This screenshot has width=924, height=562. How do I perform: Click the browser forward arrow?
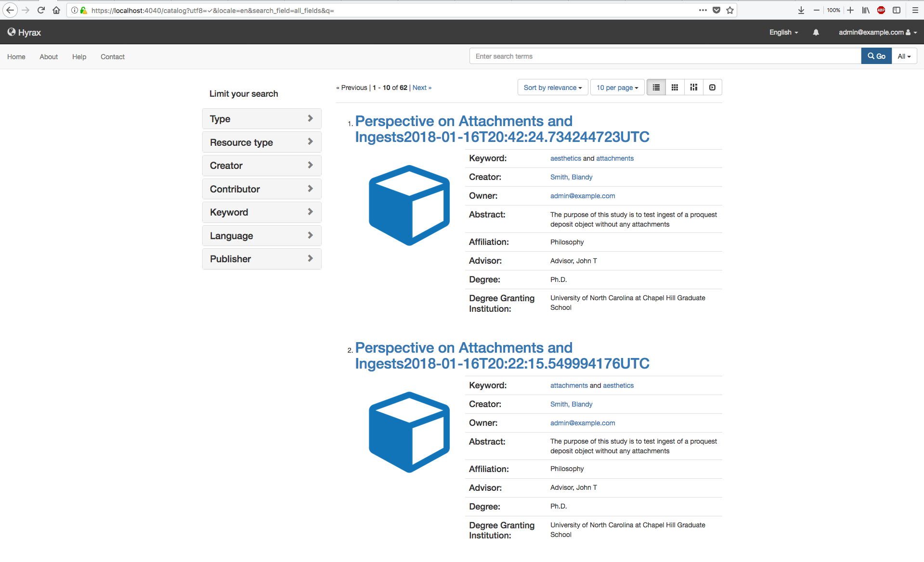pyautogui.click(x=26, y=10)
